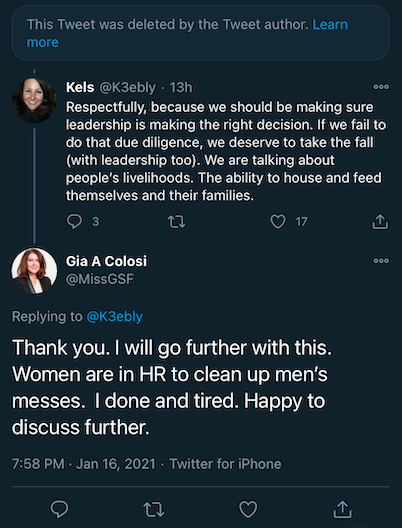Open the @MissGSF handle
Viewport: 402px width, 528px height.
[x=100, y=279]
